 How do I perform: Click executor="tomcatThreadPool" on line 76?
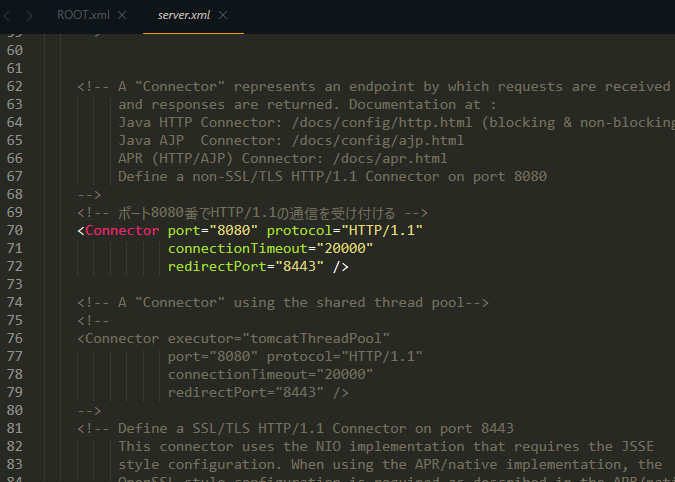tap(279, 338)
